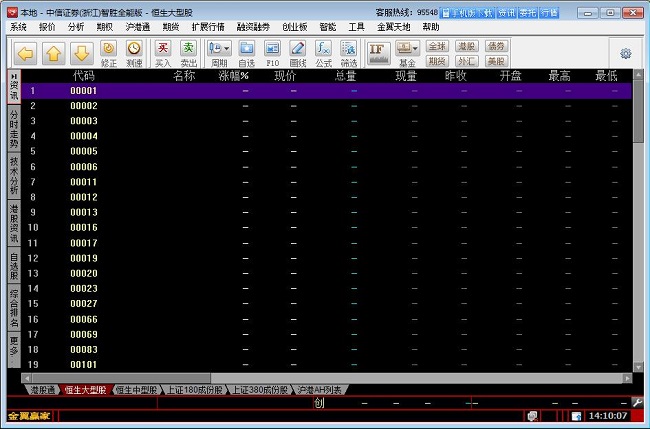
Task: Click the 卖出 sell icon
Action: pyautogui.click(x=189, y=54)
